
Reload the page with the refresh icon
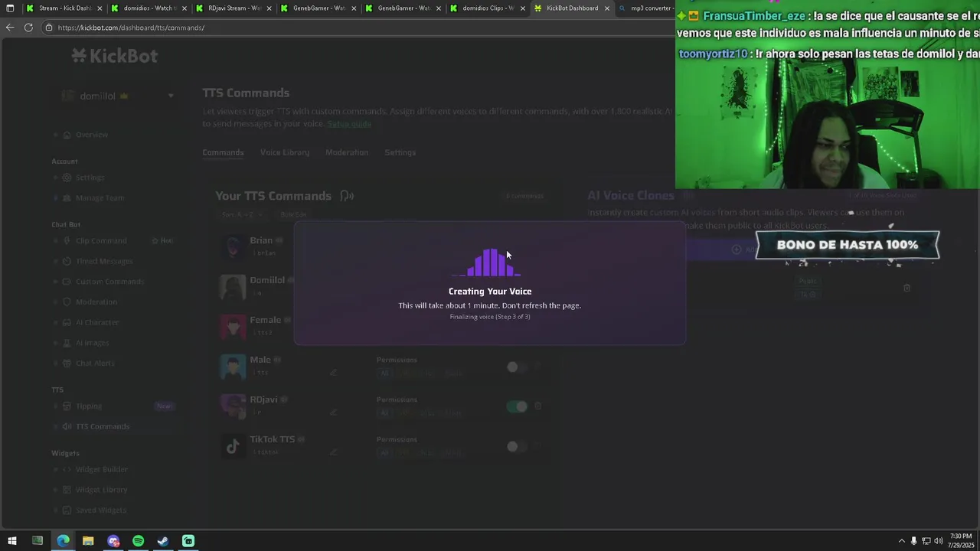point(28,28)
